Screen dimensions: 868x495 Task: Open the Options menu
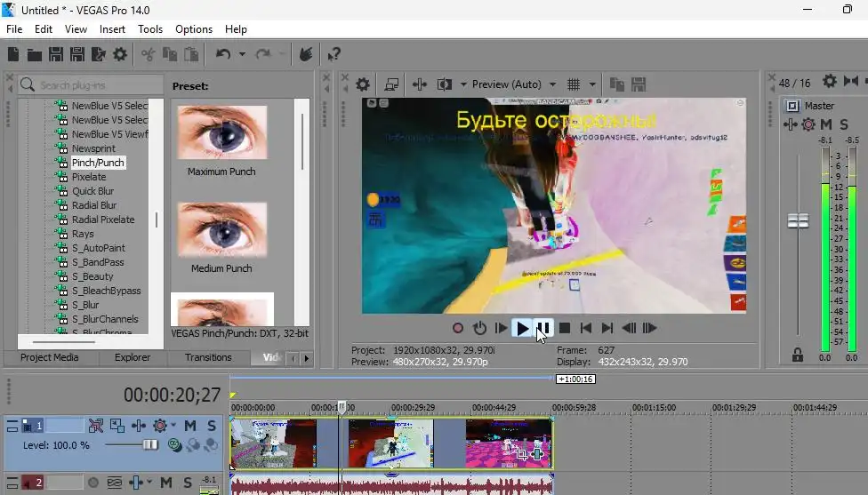tap(194, 29)
